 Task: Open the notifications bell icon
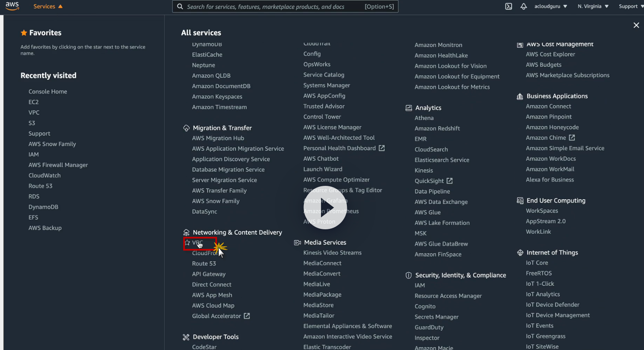523,6
